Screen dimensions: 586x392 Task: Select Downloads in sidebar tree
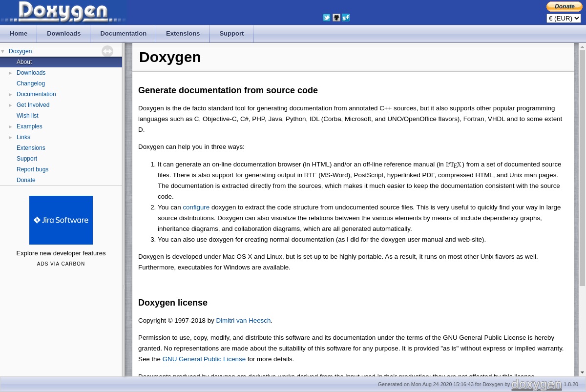point(31,73)
